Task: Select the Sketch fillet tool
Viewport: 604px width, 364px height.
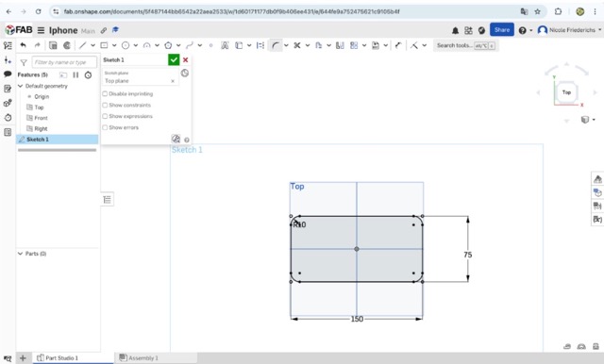Action: click(x=275, y=45)
